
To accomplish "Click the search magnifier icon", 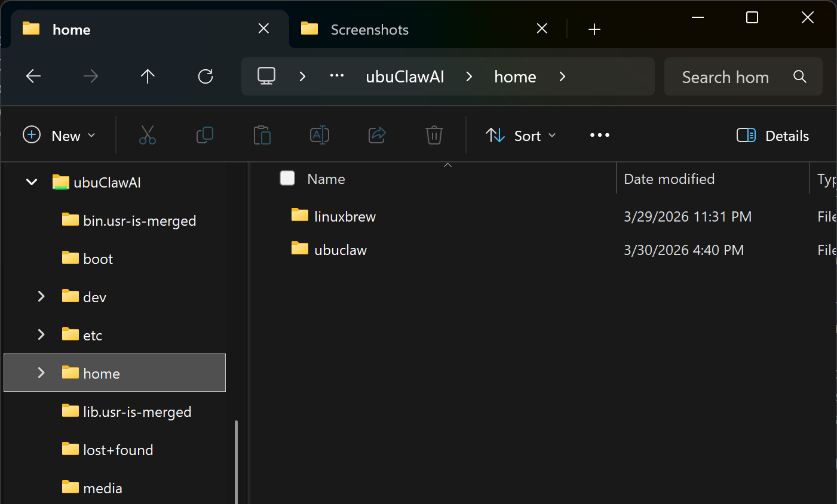I will tap(800, 76).
